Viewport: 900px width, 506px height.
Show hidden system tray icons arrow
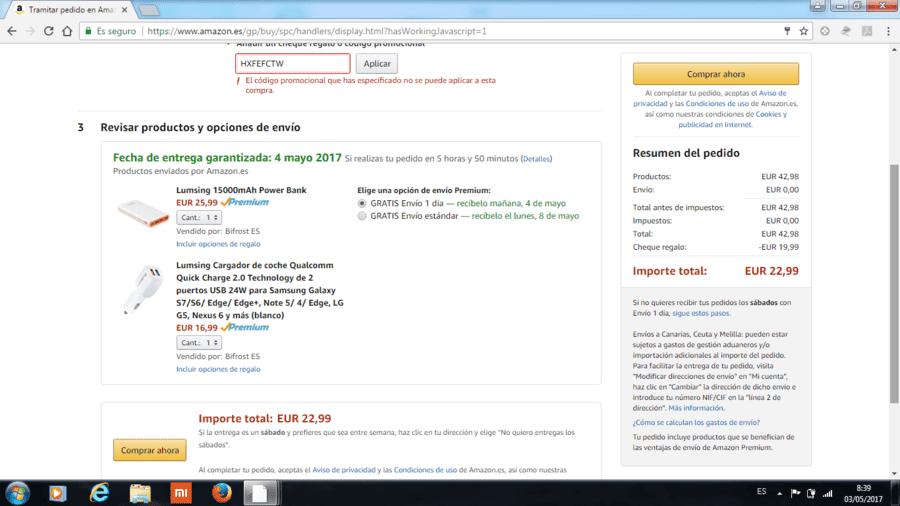pos(779,493)
